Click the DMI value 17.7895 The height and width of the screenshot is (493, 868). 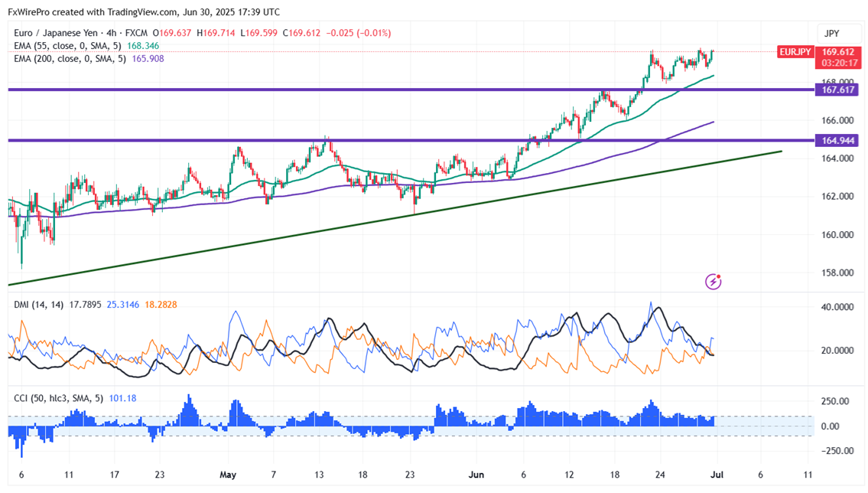(x=85, y=305)
